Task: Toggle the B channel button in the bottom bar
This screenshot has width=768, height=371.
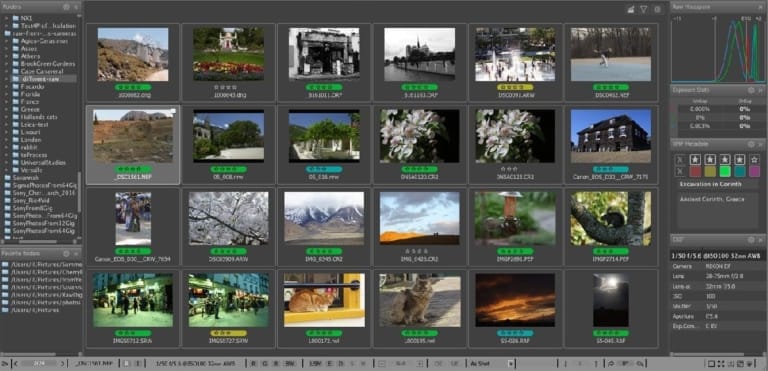Action: 276,364
